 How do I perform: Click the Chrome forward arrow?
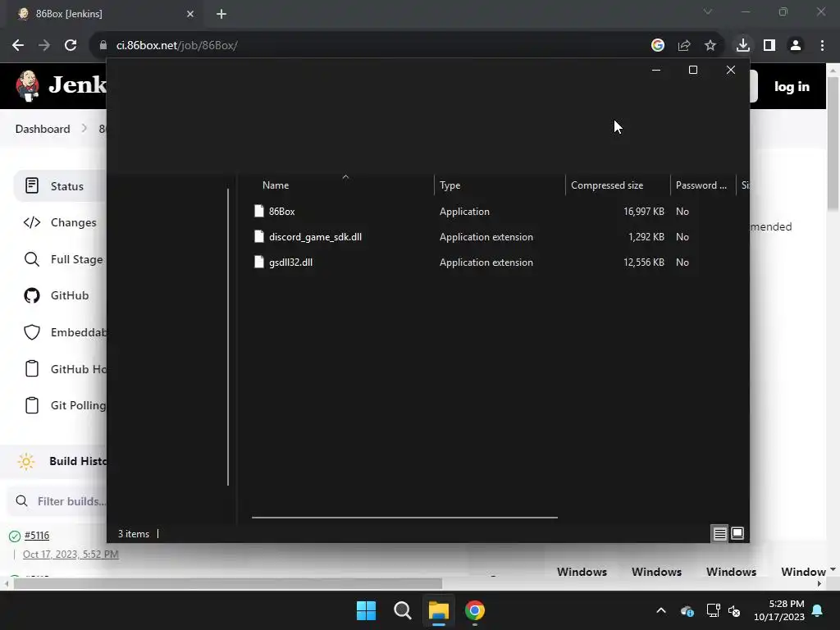click(44, 46)
